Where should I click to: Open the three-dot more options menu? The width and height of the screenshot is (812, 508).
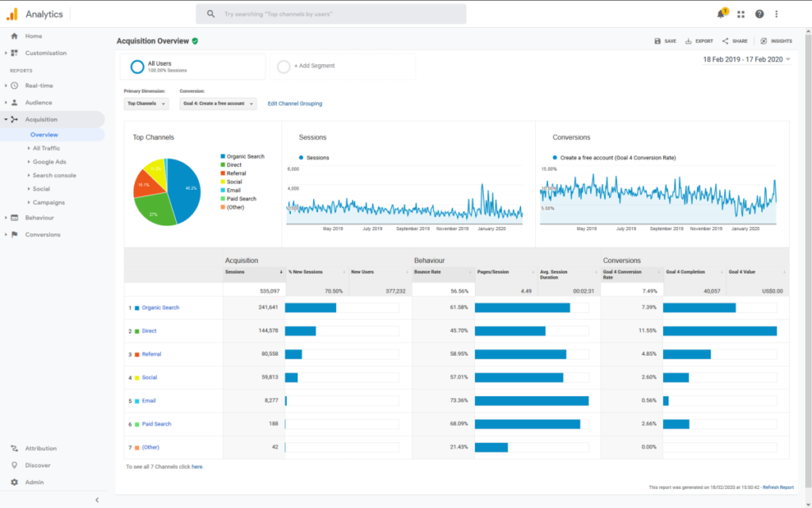pyautogui.click(x=776, y=14)
